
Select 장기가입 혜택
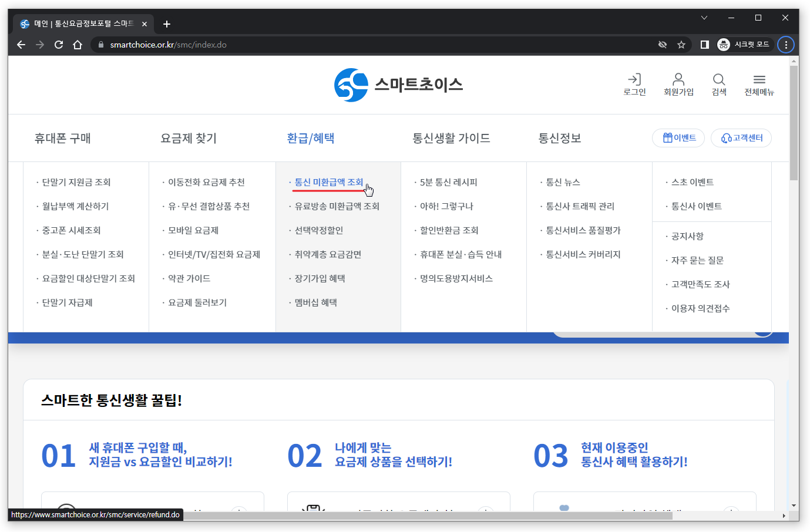click(x=320, y=278)
